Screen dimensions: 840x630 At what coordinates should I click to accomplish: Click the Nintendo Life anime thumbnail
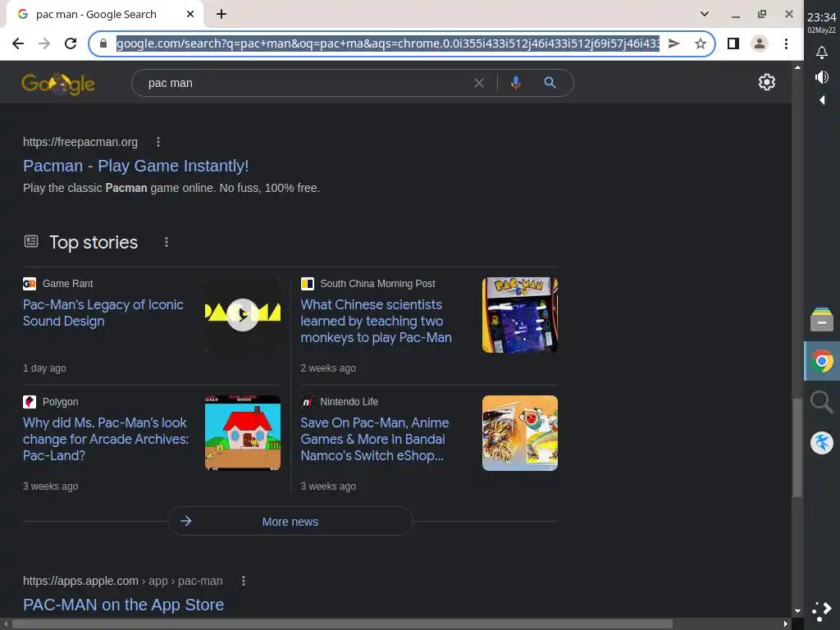519,433
